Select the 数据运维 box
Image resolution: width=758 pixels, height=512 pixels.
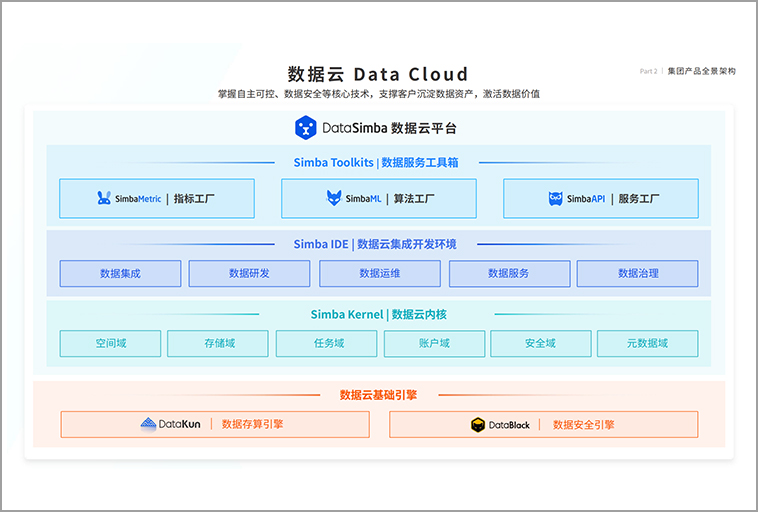tap(380, 274)
